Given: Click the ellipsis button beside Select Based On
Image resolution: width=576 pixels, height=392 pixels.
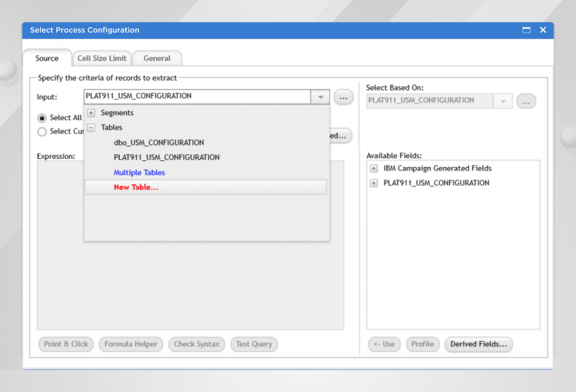Looking at the screenshot, I should tap(526, 101).
